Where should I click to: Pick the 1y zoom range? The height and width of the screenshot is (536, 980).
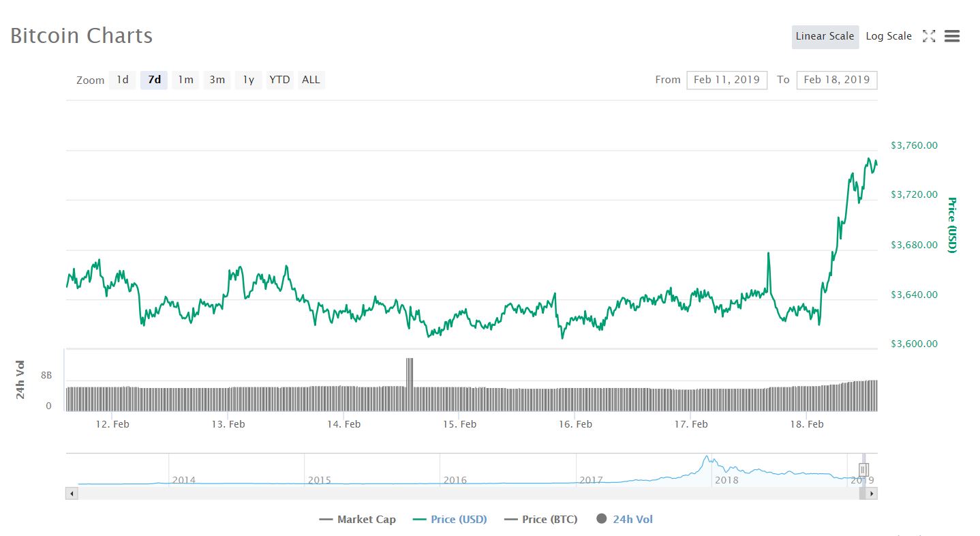249,80
